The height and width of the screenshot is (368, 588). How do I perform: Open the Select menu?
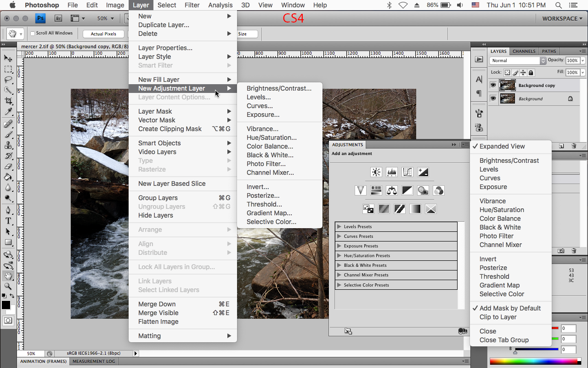click(167, 5)
